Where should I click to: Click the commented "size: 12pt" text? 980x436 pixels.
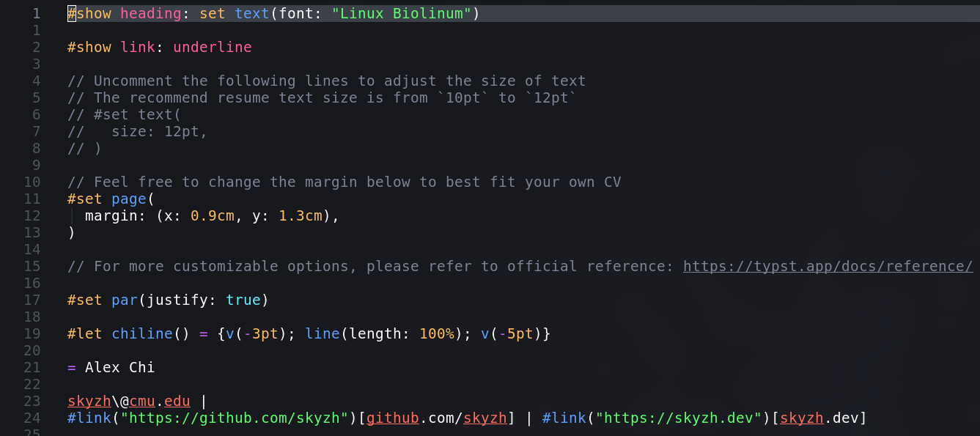point(159,131)
